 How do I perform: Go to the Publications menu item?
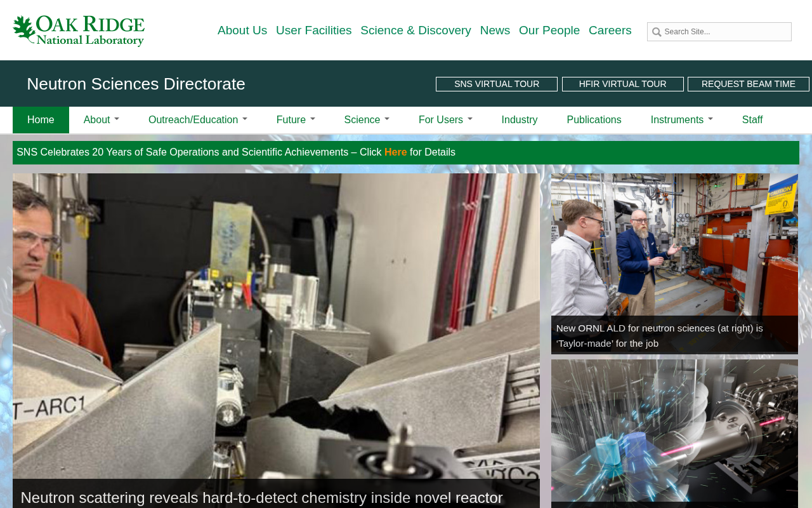tap(594, 120)
